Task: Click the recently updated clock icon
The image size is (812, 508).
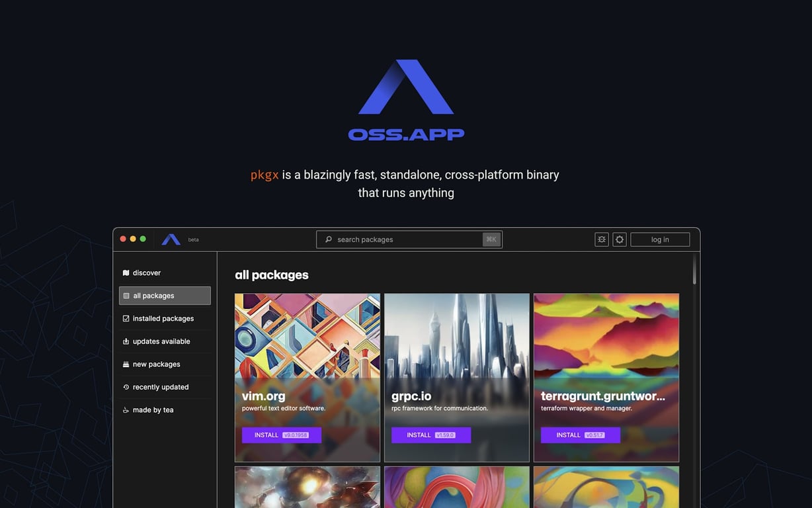Action: tap(126, 387)
